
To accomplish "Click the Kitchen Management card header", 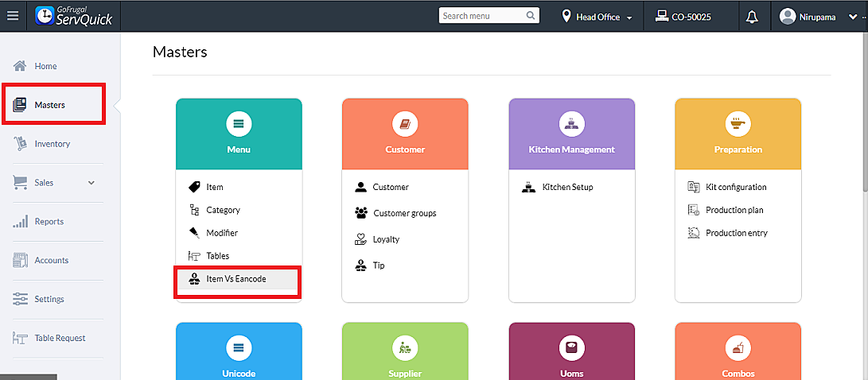I will (572, 134).
